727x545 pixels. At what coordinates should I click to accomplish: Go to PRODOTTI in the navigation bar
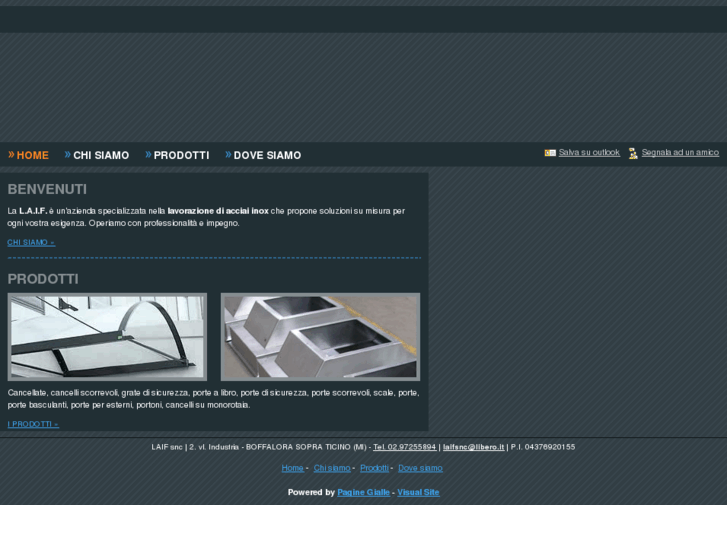(x=181, y=155)
